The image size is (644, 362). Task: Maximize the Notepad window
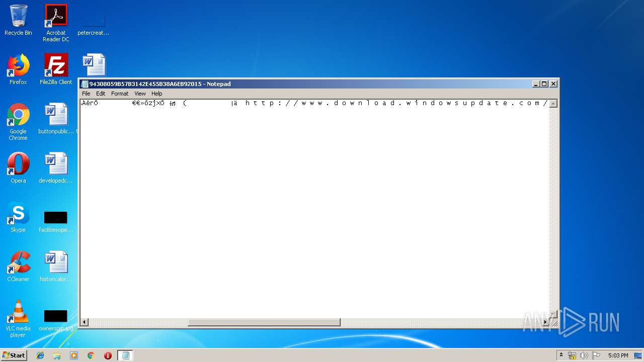tap(544, 84)
